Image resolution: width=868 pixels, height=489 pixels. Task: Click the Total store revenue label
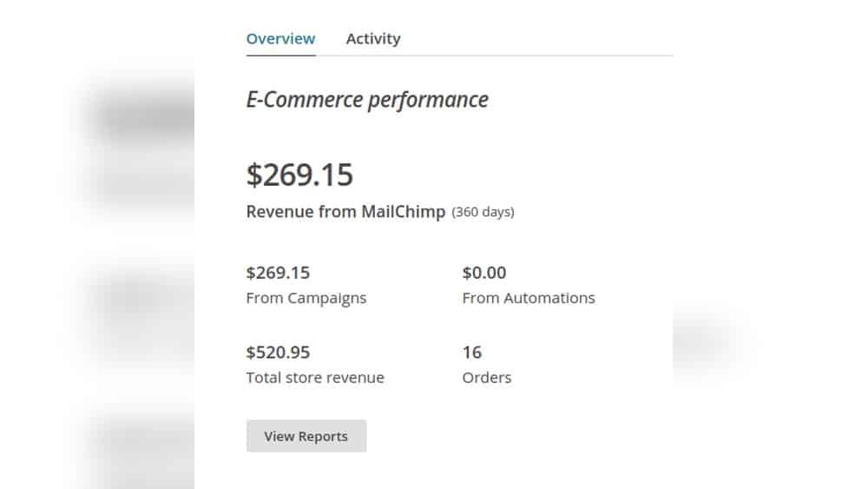tap(315, 378)
